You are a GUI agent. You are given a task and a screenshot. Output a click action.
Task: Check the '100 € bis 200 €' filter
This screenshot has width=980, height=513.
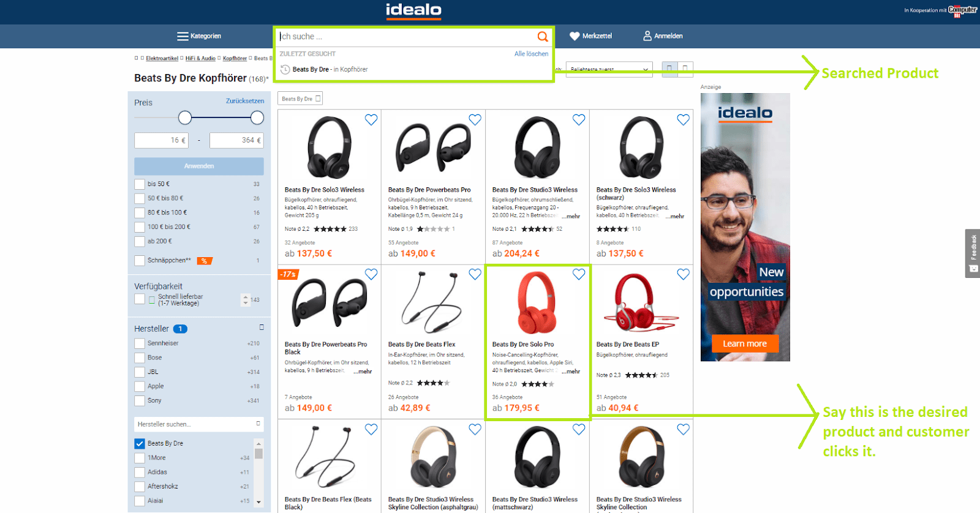coord(140,227)
